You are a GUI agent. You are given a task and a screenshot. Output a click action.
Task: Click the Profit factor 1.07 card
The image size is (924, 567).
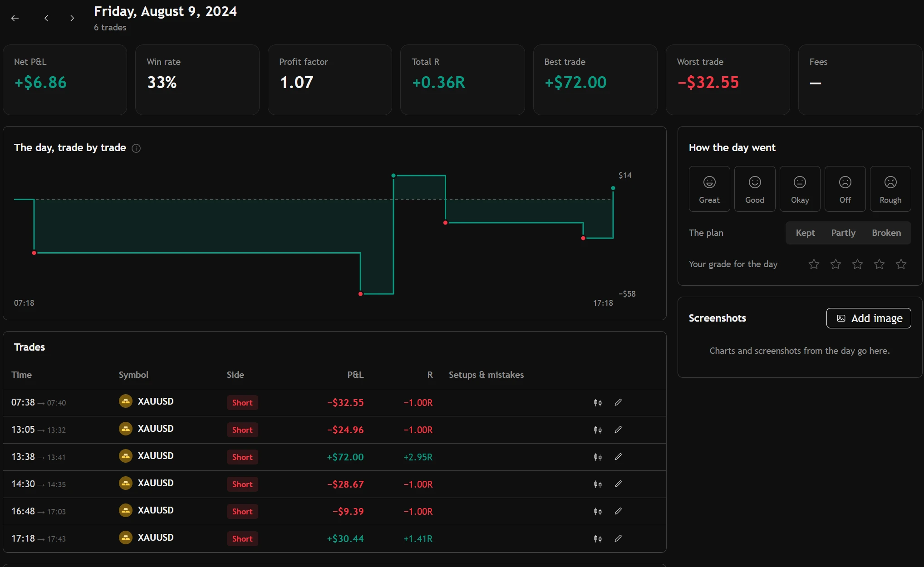click(330, 80)
